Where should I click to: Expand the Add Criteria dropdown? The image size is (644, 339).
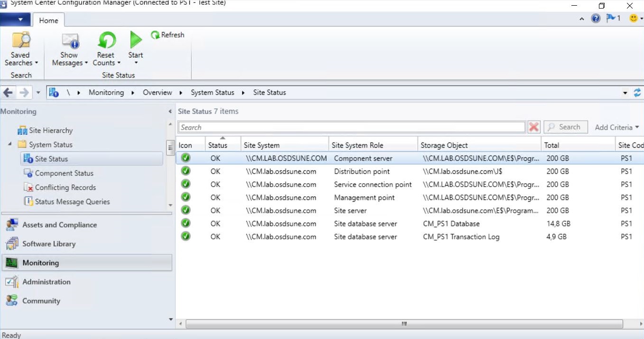click(616, 127)
